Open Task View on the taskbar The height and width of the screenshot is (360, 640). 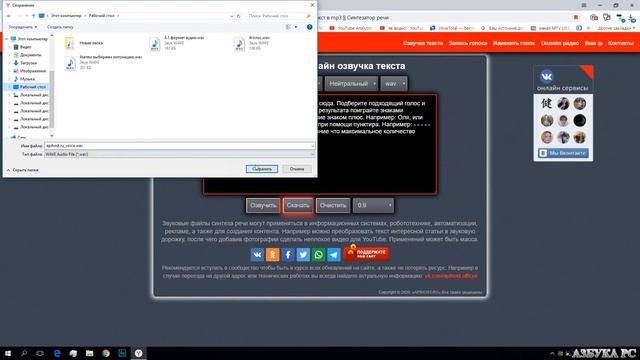(40, 353)
